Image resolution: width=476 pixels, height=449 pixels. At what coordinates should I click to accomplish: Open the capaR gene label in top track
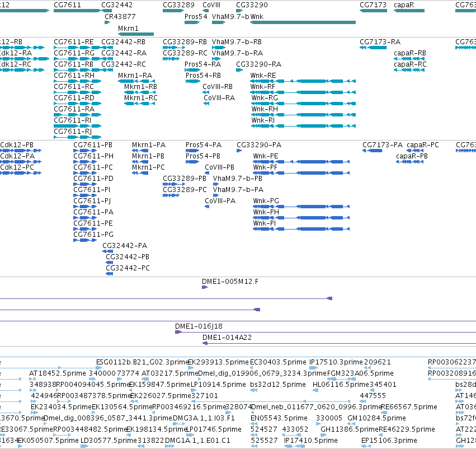click(403, 5)
